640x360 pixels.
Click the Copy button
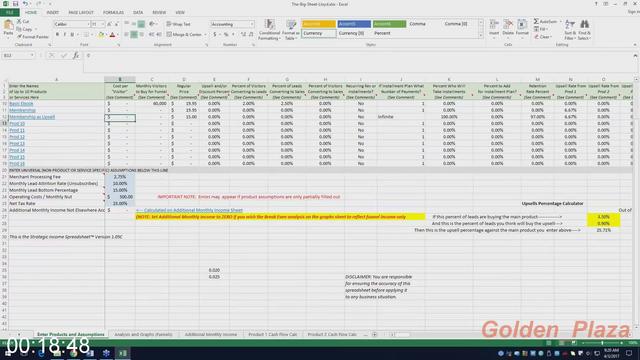[x=24, y=29]
